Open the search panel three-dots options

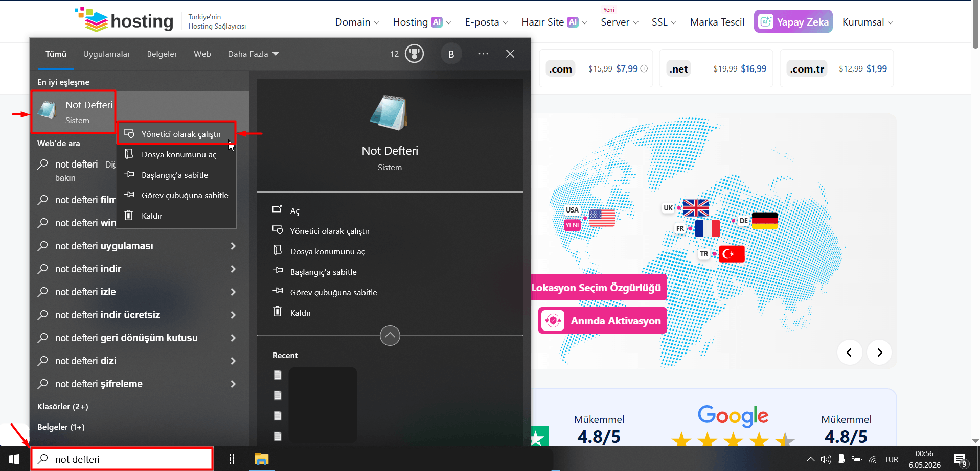483,54
